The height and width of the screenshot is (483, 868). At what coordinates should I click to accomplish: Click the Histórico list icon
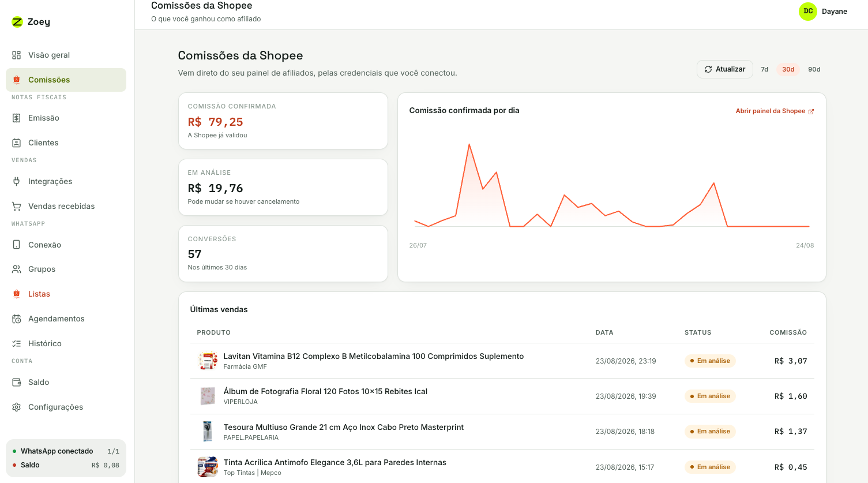[x=17, y=344]
